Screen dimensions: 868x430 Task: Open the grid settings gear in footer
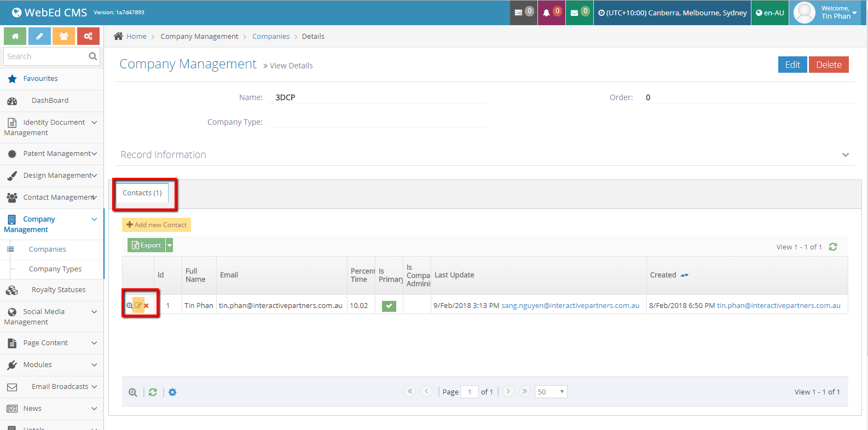click(x=172, y=392)
